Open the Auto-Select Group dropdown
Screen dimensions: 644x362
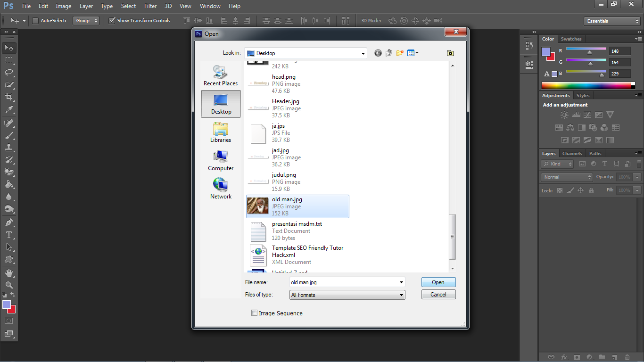(86, 21)
